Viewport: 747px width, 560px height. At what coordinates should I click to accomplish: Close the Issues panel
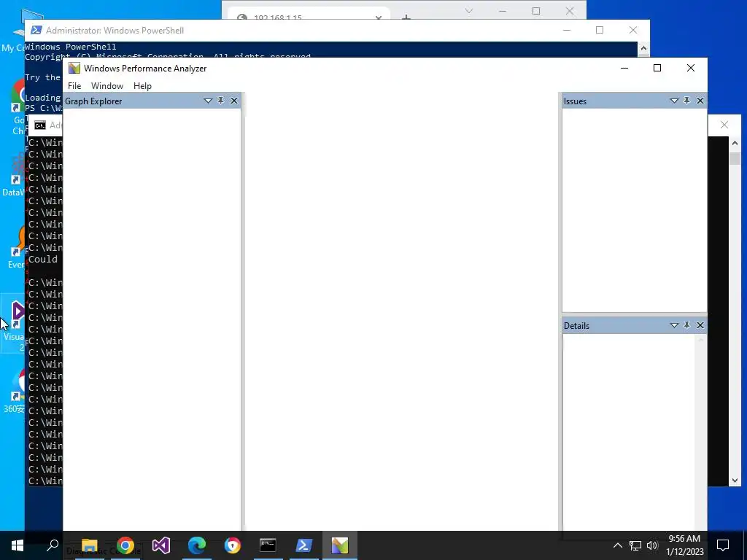pyautogui.click(x=700, y=101)
